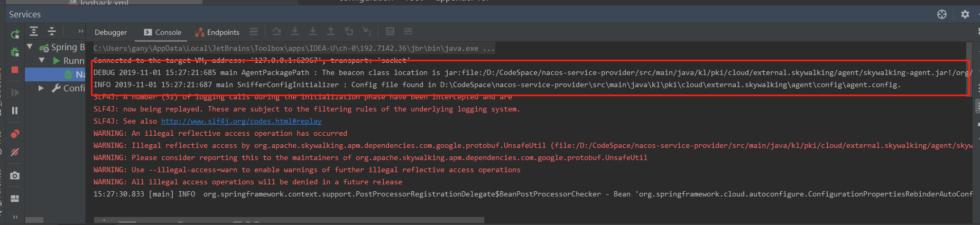Click the camera thread dump icon

[x=15, y=175]
